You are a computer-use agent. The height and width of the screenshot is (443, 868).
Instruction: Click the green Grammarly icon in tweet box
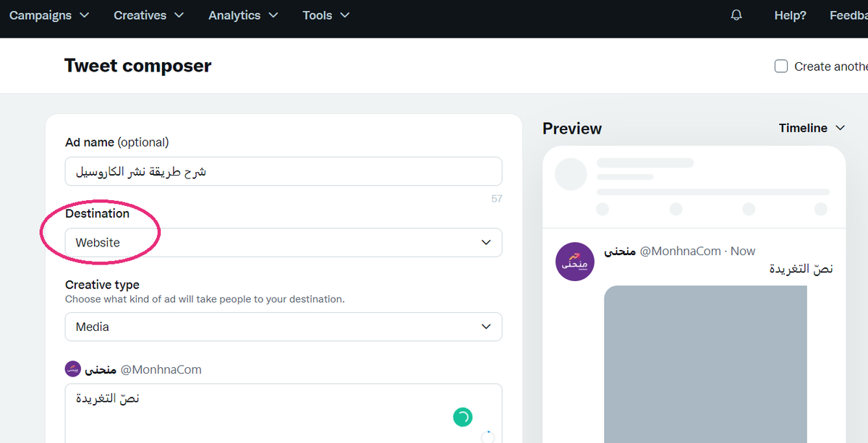point(462,417)
